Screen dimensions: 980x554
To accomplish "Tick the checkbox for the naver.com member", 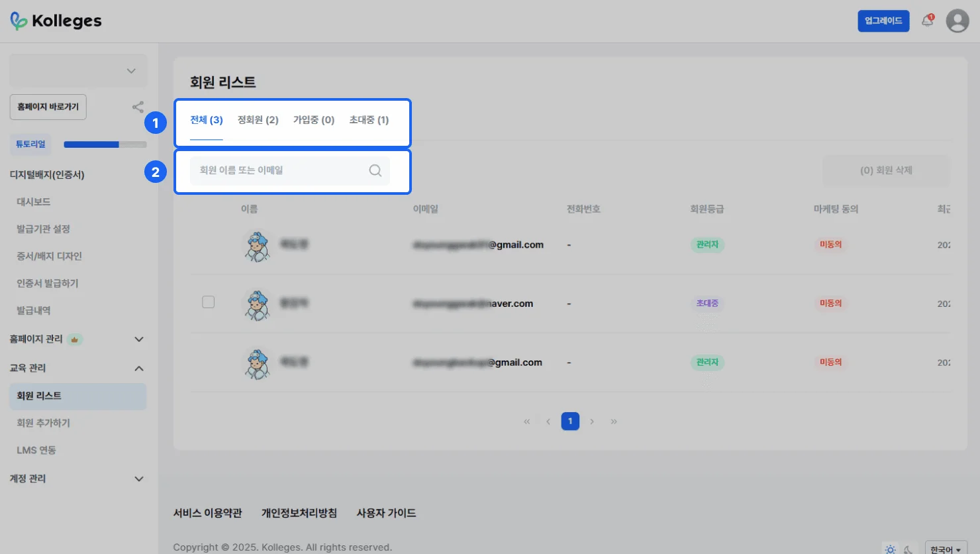I will tap(208, 302).
